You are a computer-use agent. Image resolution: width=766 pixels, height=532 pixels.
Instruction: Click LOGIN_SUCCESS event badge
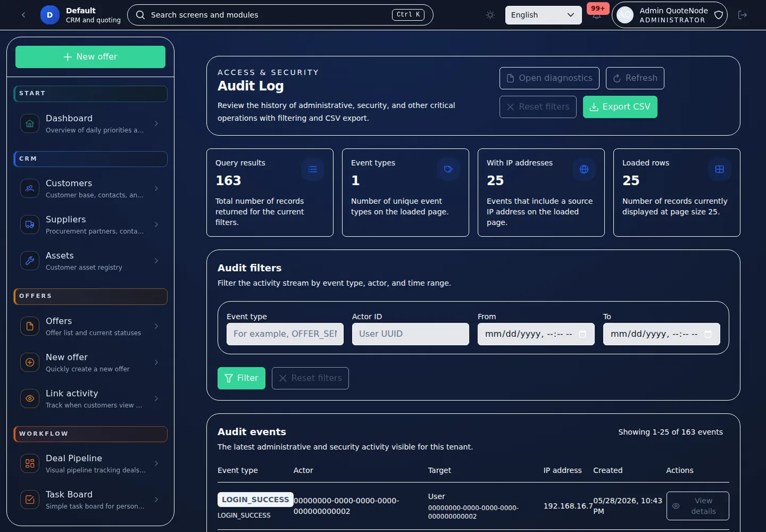coord(255,500)
